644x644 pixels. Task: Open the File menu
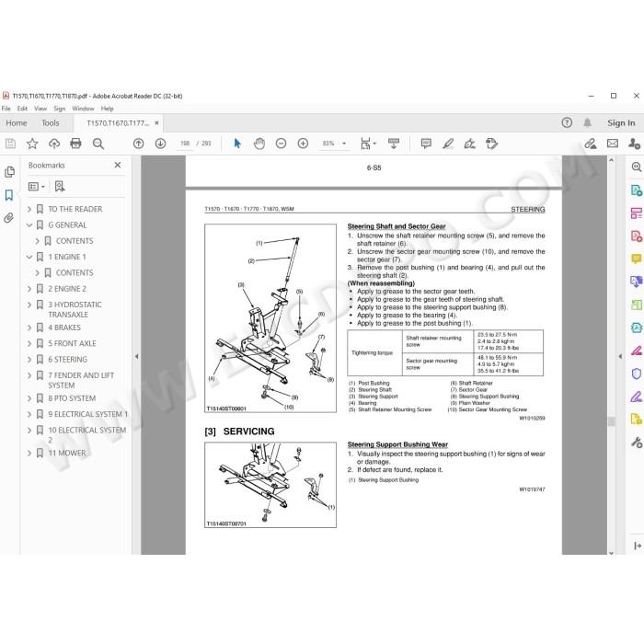[x=6, y=109]
